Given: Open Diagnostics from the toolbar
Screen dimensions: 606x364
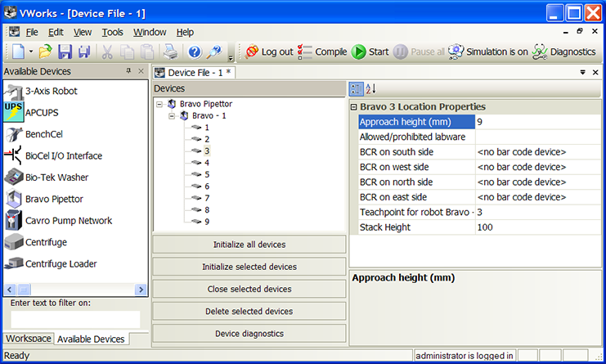Looking at the screenshot, I should tap(563, 52).
